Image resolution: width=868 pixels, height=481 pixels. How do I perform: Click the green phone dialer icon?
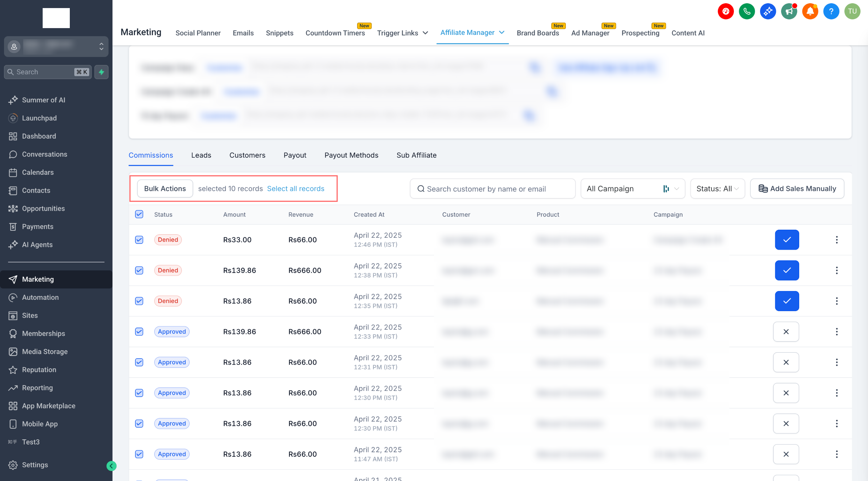pos(747,11)
